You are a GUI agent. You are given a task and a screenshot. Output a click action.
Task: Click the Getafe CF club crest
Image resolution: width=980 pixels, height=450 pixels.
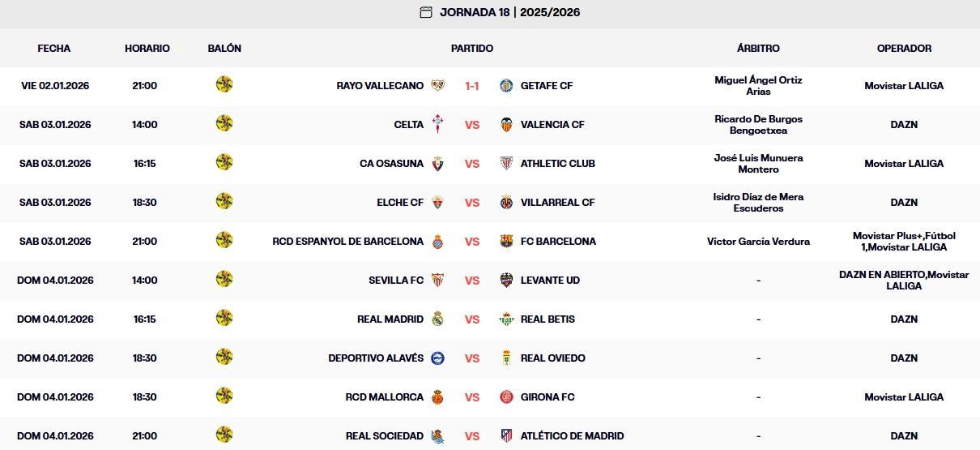[506, 85]
